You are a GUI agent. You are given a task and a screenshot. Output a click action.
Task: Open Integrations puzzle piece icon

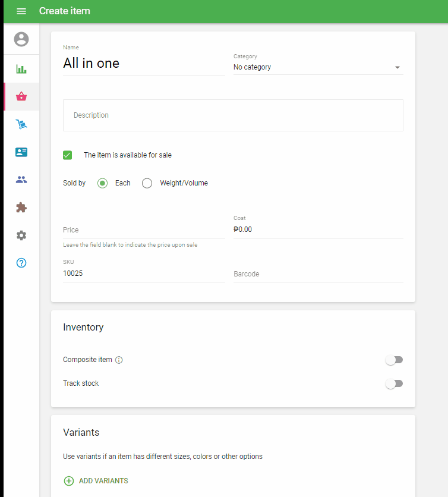[21, 207]
